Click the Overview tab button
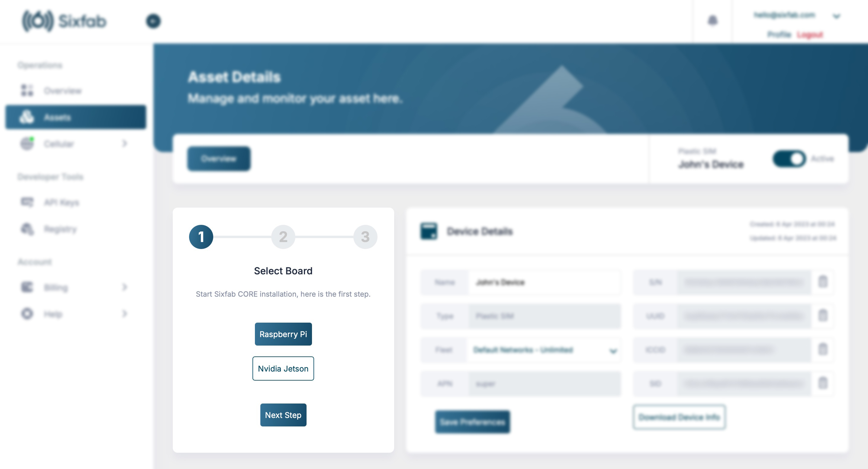Image resolution: width=868 pixels, height=469 pixels. click(218, 158)
